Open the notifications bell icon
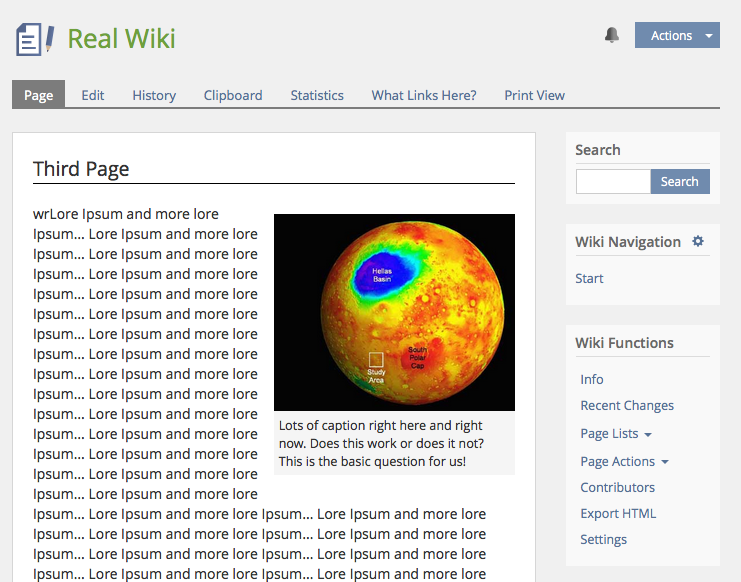The image size is (741, 582). tap(612, 35)
